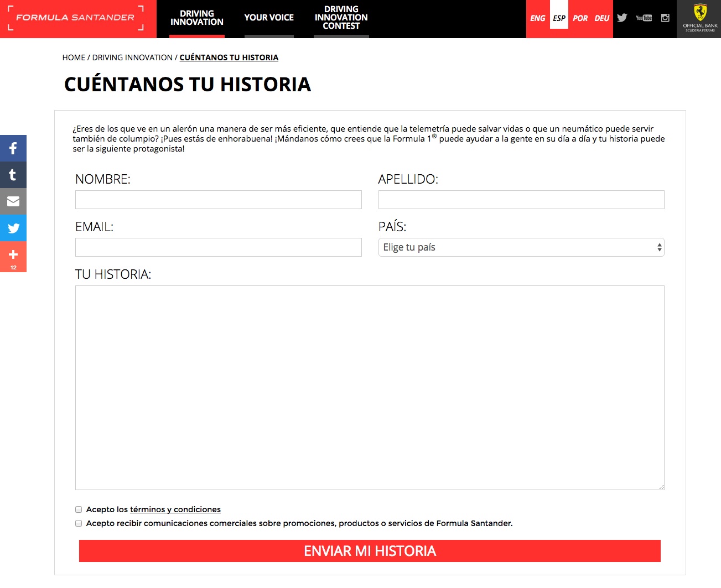721x588 pixels.
Task: Open the Driving Innovation menu
Action: [x=197, y=18]
